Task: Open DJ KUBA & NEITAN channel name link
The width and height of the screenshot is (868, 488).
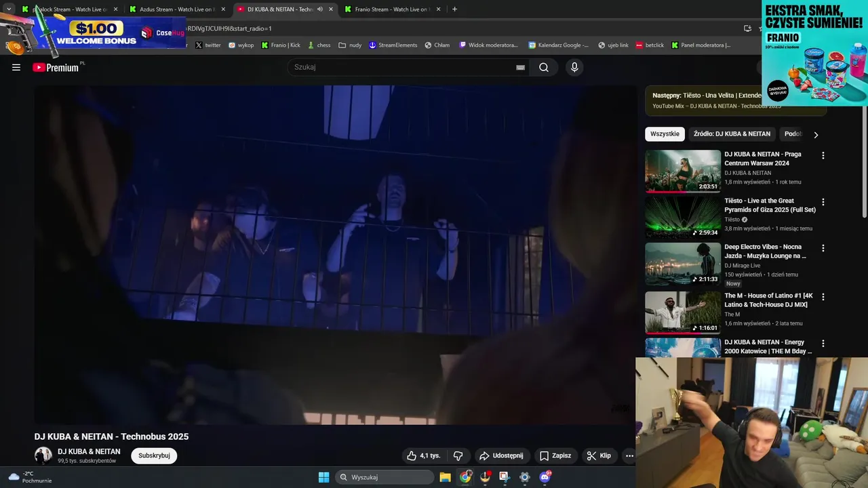Action: click(x=89, y=451)
